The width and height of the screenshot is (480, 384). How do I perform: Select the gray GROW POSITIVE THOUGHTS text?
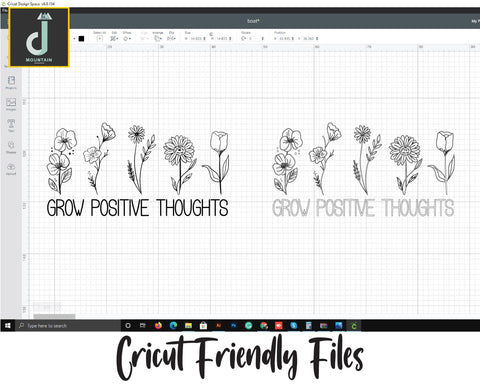pos(363,208)
